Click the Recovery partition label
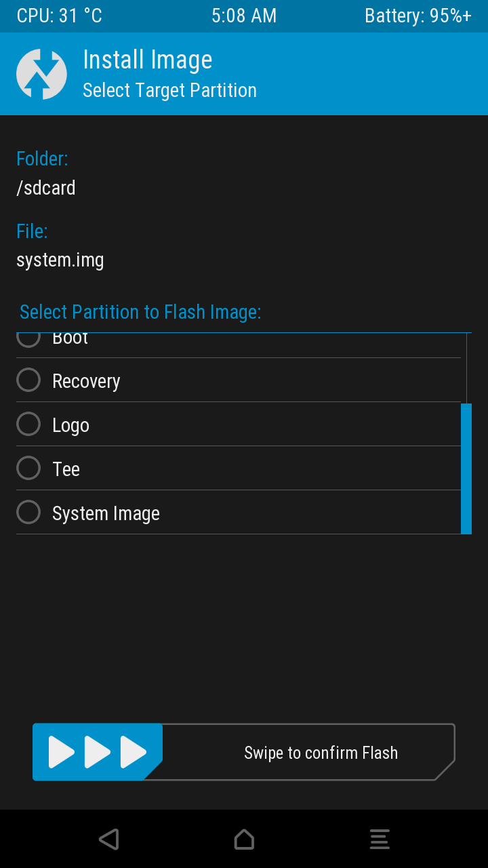The image size is (488, 868). [x=86, y=381]
